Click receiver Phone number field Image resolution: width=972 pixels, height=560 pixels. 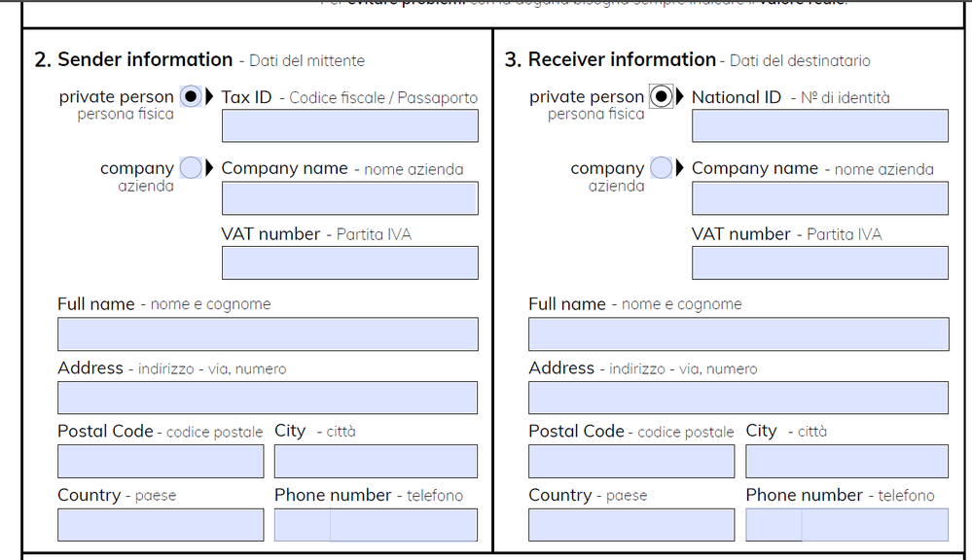[846, 525]
